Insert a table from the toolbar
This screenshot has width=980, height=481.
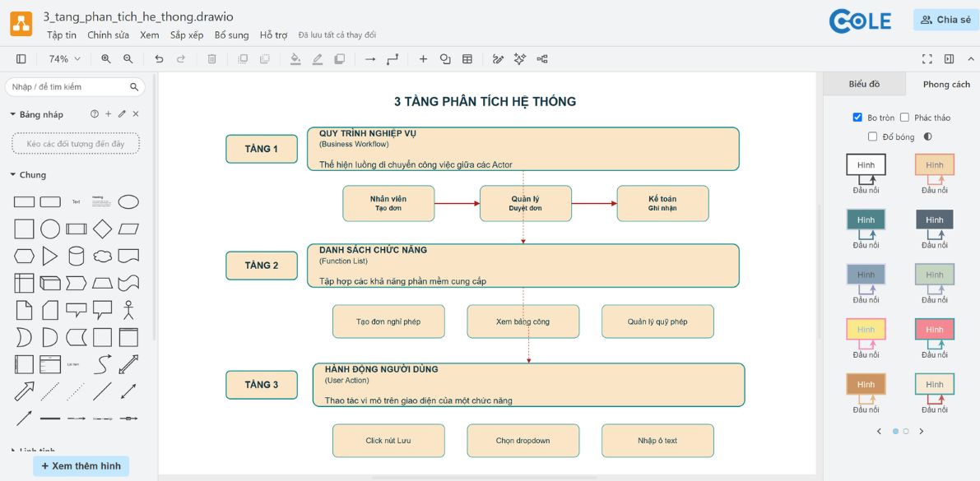coord(467,58)
